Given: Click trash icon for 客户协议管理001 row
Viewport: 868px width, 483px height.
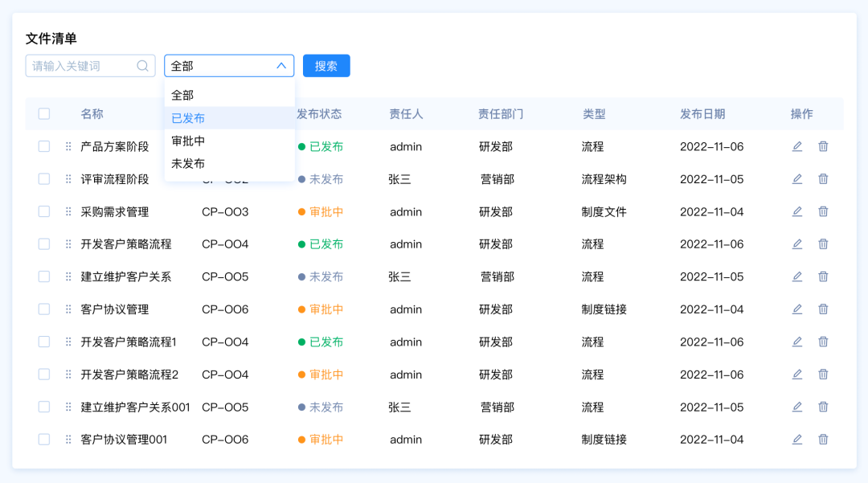Looking at the screenshot, I should 823,439.
